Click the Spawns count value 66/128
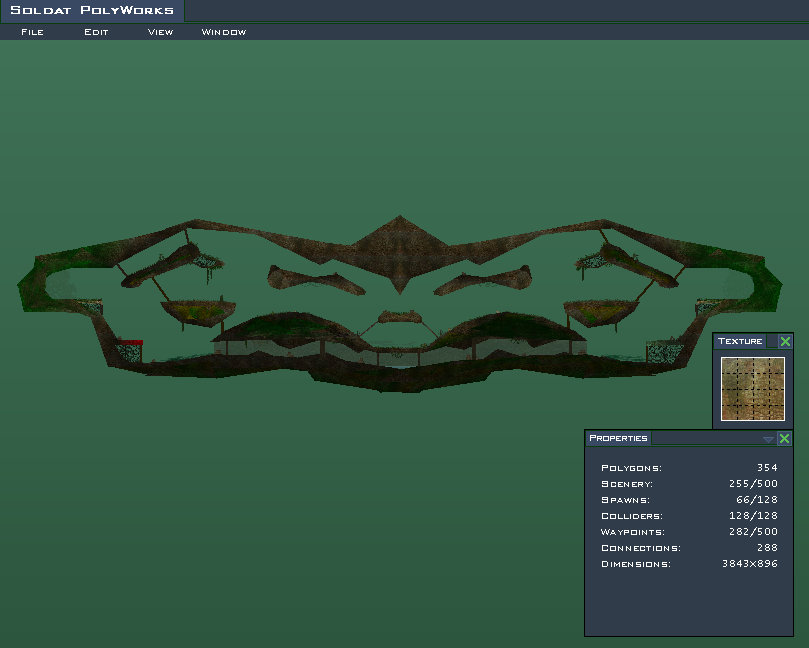Image resolution: width=809 pixels, height=648 pixels. [x=756, y=500]
